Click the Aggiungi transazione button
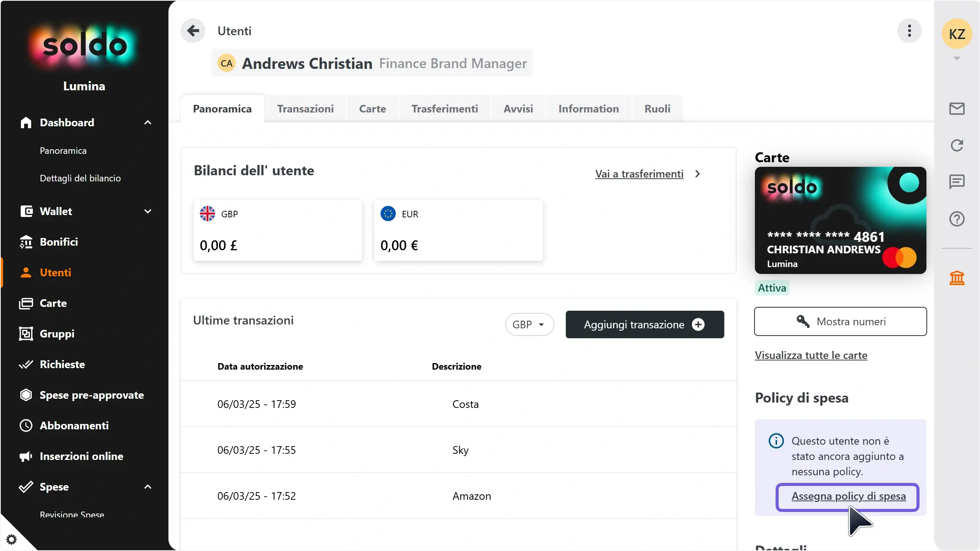The image size is (980, 551). [645, 324]
